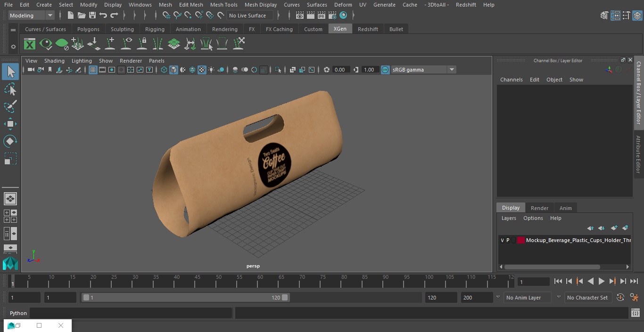Play the animation forward
The width and height of the screenshot is (644, 332).
click(601, 281)
